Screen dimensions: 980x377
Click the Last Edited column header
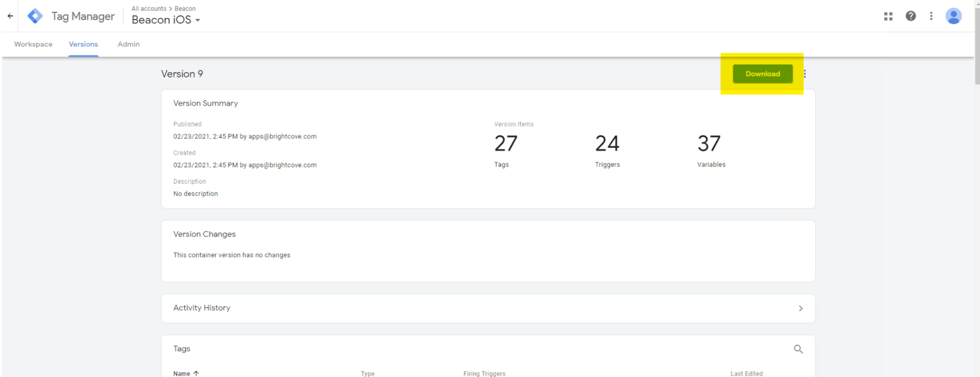point(746,374)
